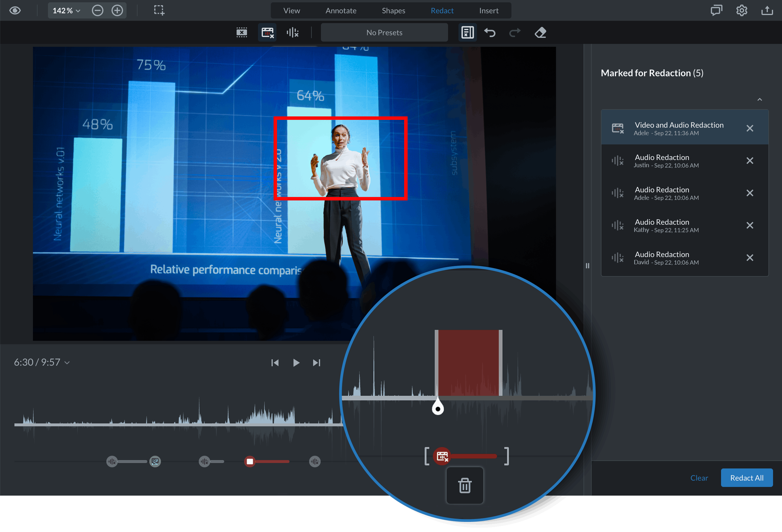Remove Kathy's Audio Redaction
Screen dimensions: 782x532
coord(750,226)
